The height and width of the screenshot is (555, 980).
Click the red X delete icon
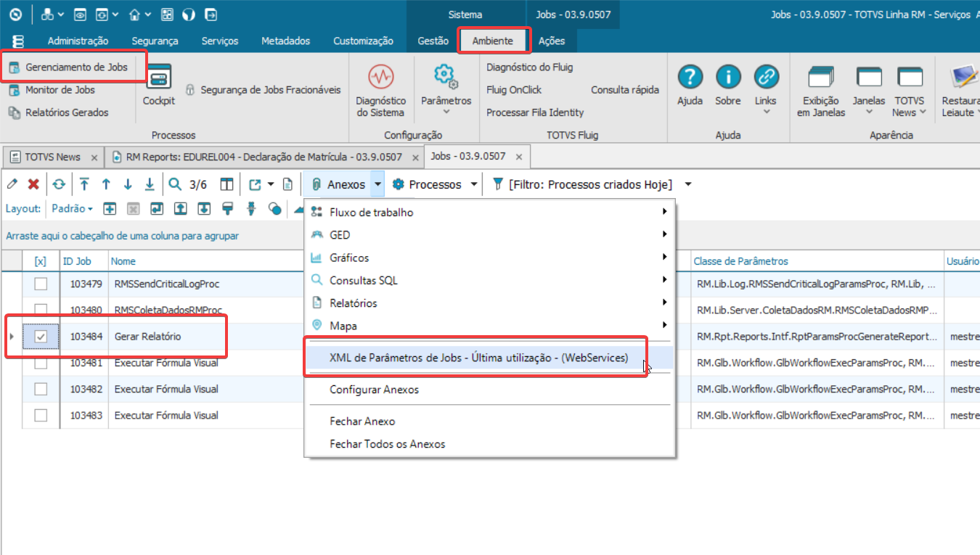33,184
